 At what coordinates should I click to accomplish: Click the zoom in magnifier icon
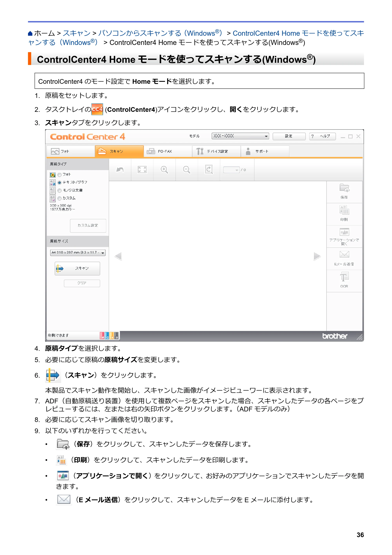pos(164,170)
